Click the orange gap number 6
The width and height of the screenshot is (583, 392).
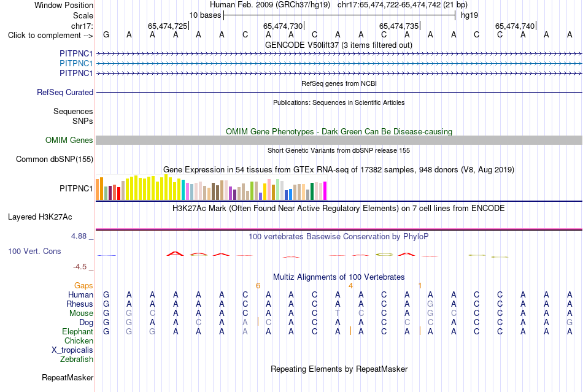pyautogui.click(x=258, y=286)
